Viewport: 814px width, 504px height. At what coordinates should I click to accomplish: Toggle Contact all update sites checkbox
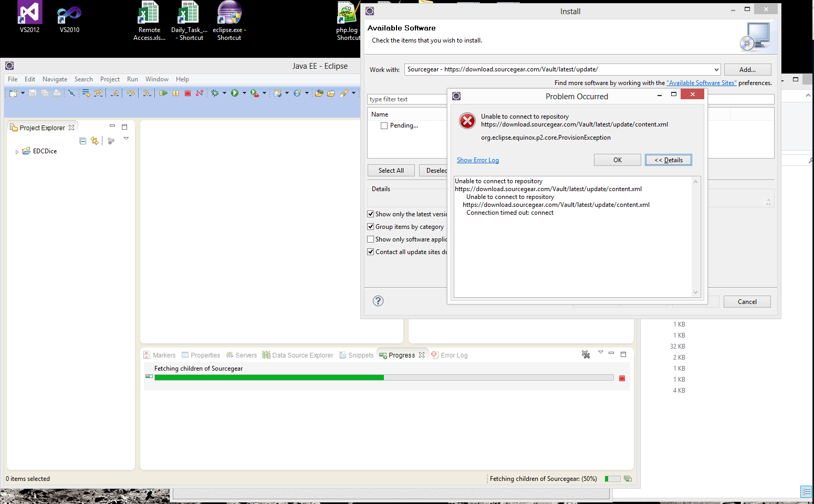click(x=371, y=252)
